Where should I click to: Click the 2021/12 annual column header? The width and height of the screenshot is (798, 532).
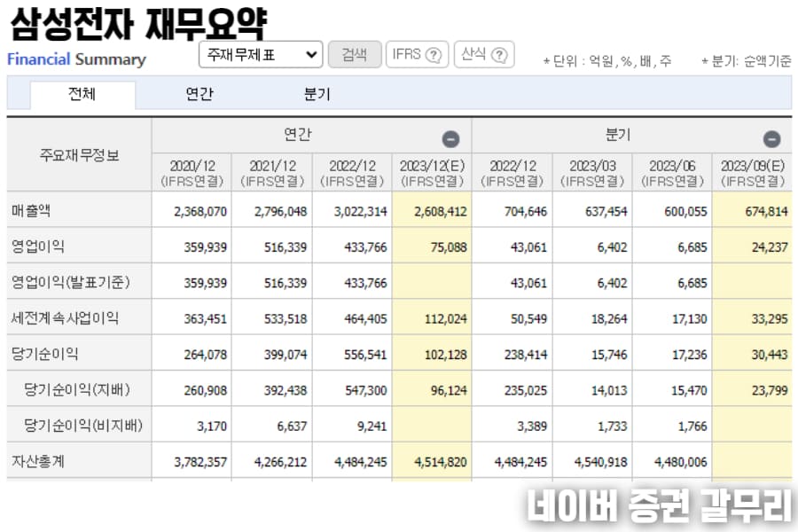(x=272, y=173)
